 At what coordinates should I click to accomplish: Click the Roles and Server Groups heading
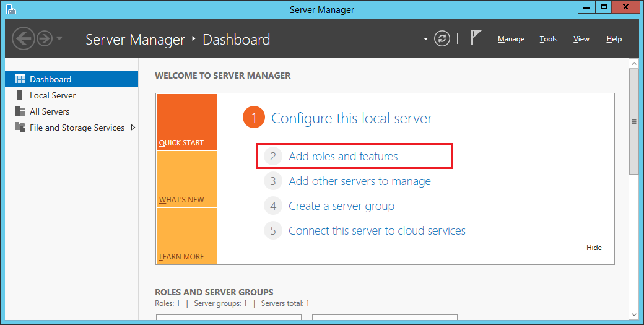click(x=214, y=292)
